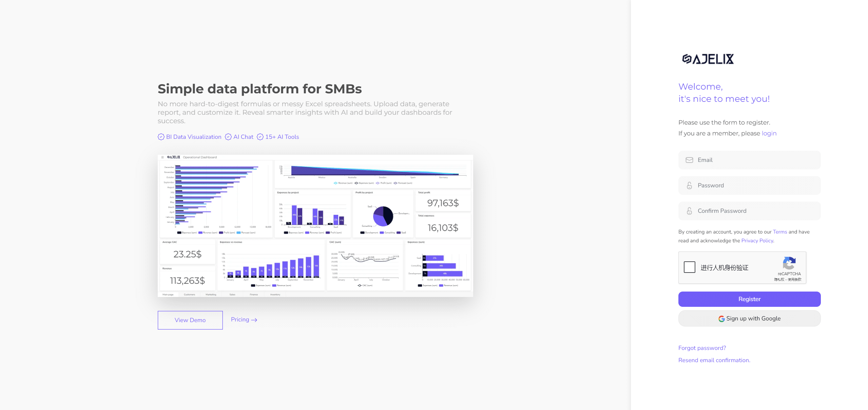This screenshot has height=410, width=868.
Task: Click the Ajelix logo above the form
Action: [708, 59]
